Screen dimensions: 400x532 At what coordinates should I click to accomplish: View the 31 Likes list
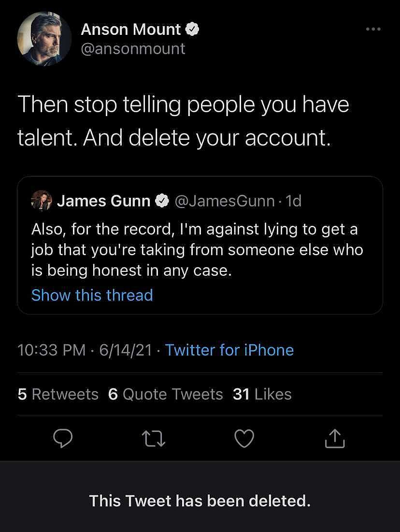262,394
